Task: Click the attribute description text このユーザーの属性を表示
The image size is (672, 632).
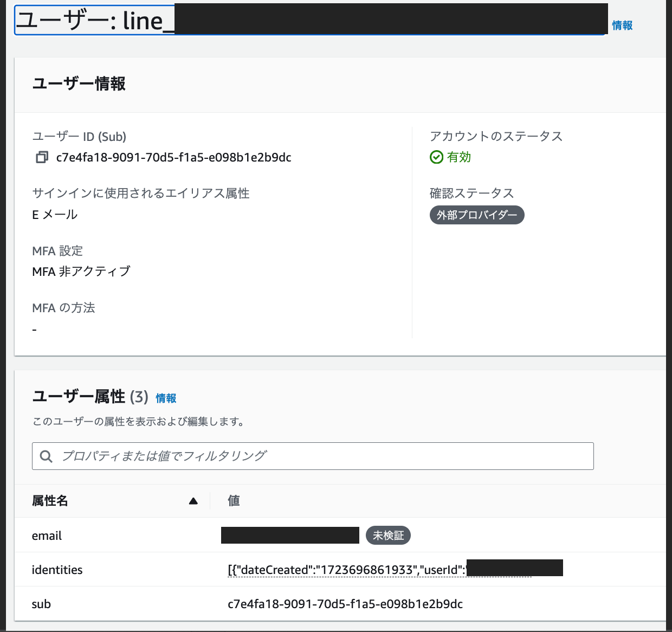Action: point(138,422)
